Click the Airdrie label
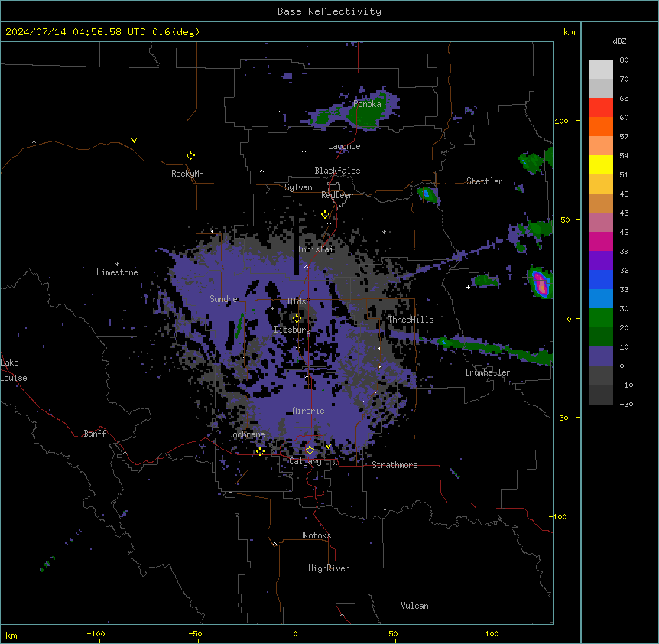659x644 pixels. pos(309,411)
